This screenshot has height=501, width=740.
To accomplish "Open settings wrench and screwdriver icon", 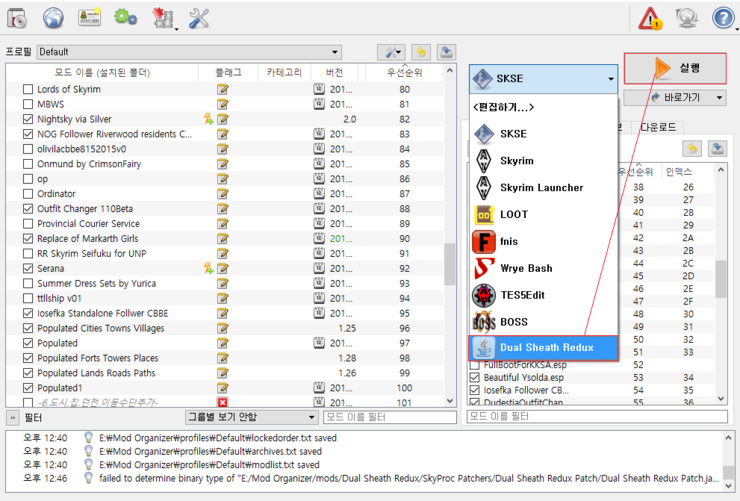I will point(199,18).
